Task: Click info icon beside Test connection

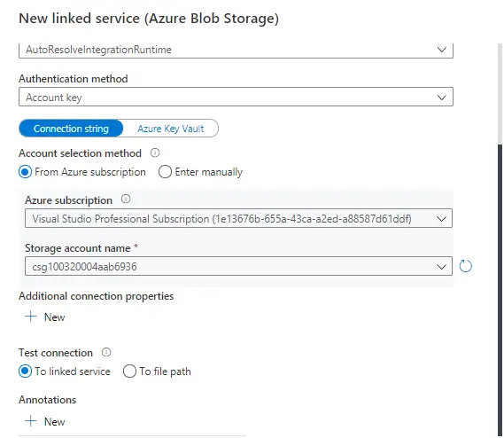Action: coord(106,352)
